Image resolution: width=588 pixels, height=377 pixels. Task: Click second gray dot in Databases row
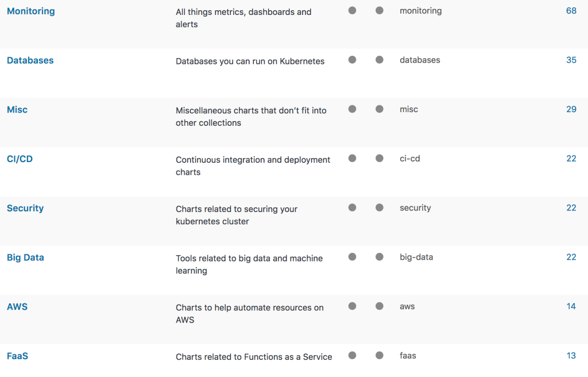click(x=380, y=60)
